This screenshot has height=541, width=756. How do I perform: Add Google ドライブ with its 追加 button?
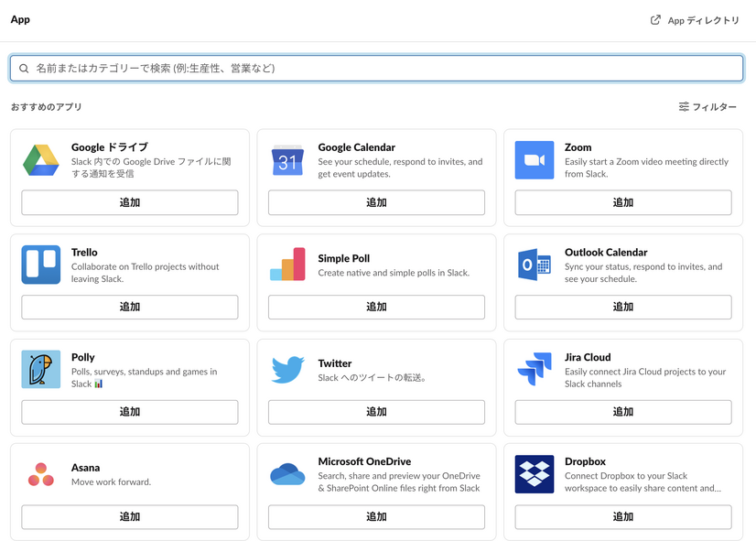130,202
